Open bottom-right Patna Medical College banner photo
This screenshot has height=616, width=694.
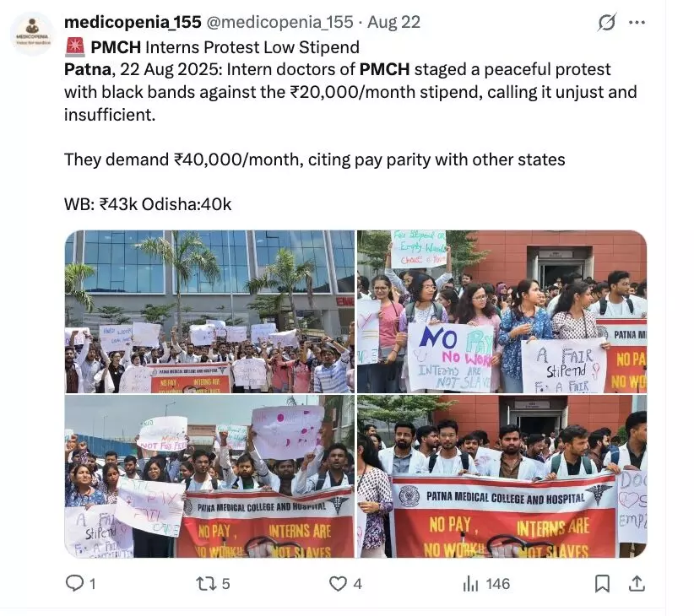click(502, 476)
